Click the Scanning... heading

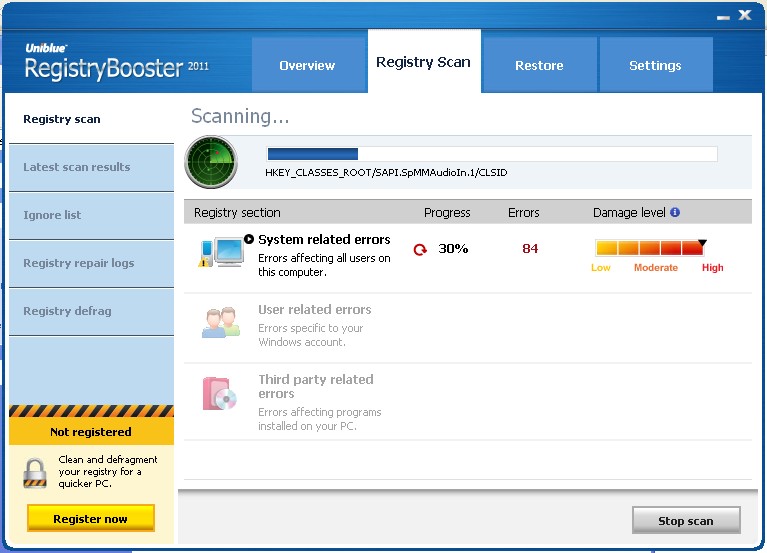[x=240, y=116]
